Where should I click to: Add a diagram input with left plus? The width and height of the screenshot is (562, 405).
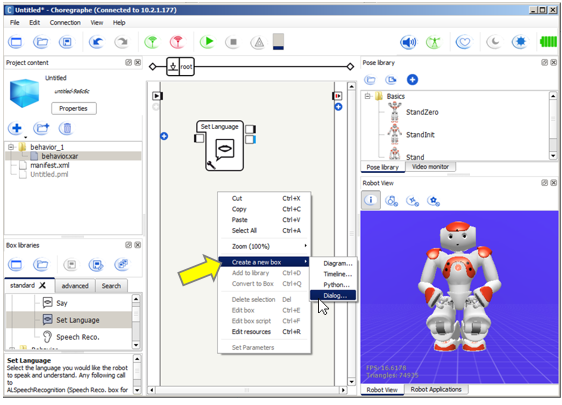coord(164,136)
